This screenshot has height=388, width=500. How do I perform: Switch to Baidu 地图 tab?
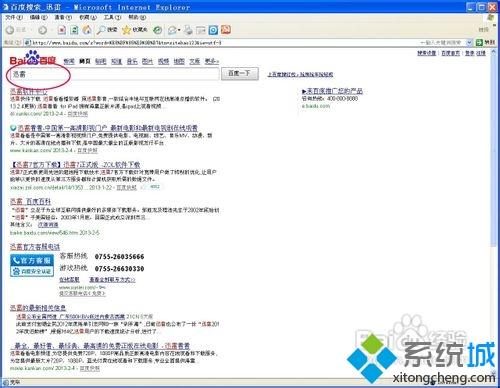point(179,61)
